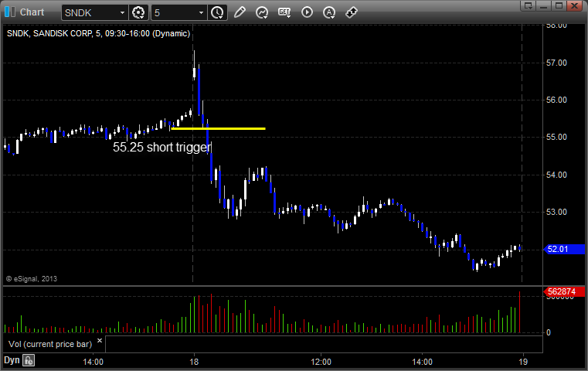
Task: Toggle the lock icon next to Dyn
Action: [29, 360]
